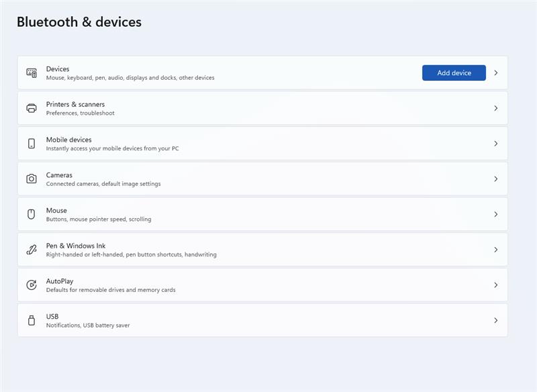Screen dimensions: 537x392
Task: Open the Mouse label text
Action: (x=56, y=210)
